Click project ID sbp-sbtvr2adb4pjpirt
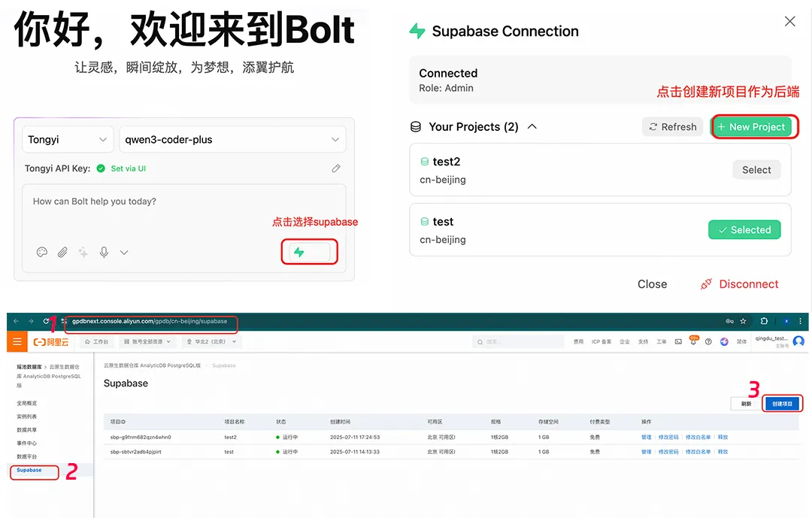 click(x=135, y=452)
